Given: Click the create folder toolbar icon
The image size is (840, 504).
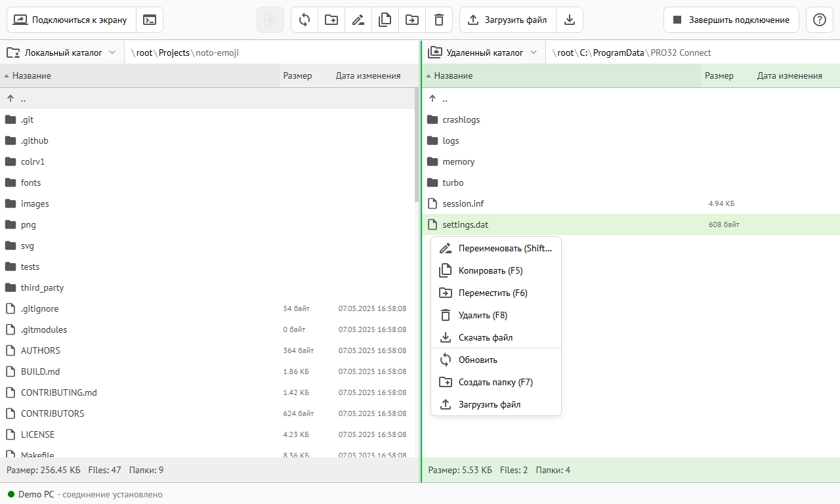Looking at the screenshot, I should (331, 20).
